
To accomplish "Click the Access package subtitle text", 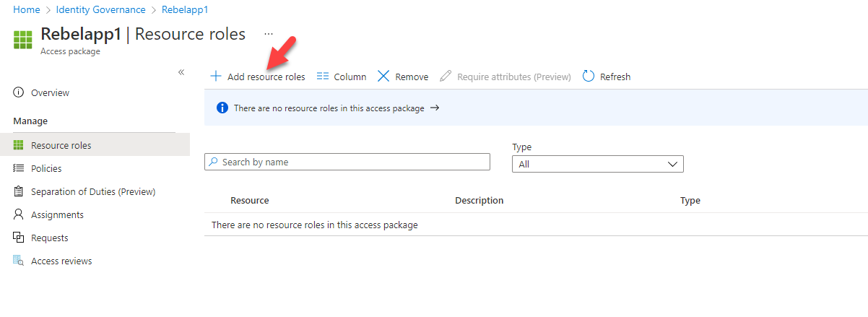I will pos(71,51).
